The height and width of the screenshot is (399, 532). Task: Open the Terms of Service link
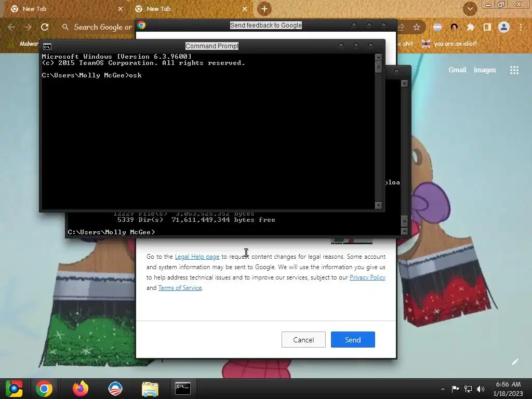click(x=180, y=288)
